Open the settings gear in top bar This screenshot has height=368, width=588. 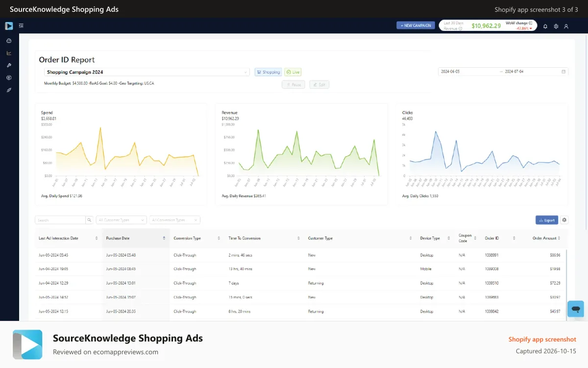(x=556, y=26)
